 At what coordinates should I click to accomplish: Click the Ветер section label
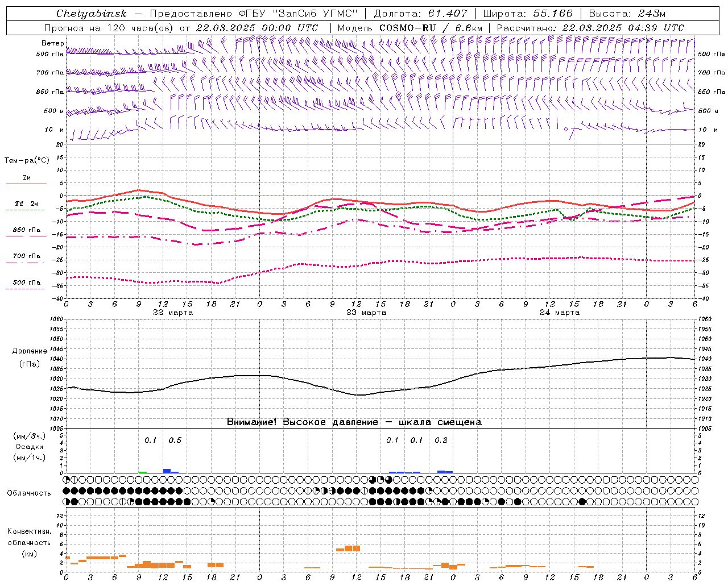(x=52, y=43)
